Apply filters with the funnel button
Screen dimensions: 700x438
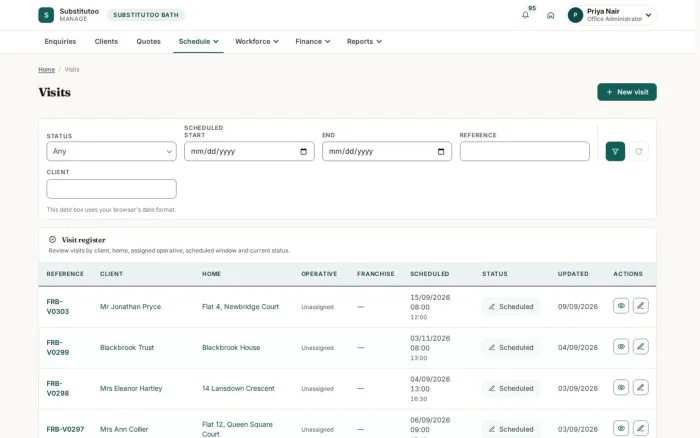615,151
